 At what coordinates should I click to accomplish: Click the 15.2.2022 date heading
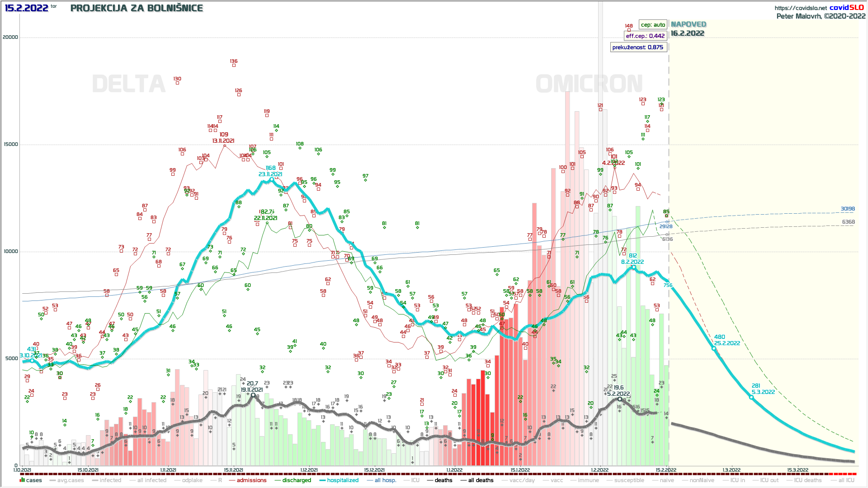coord(26,8)
